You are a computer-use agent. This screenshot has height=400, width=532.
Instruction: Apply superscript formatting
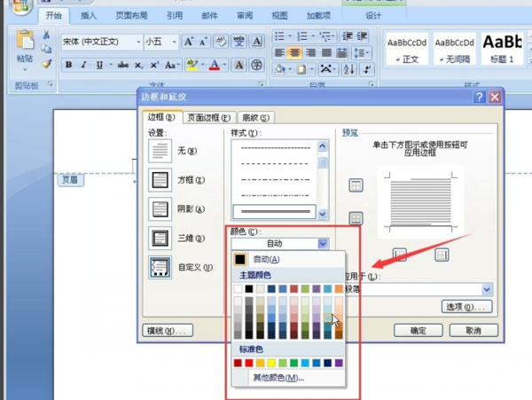[x=154, y=65]
